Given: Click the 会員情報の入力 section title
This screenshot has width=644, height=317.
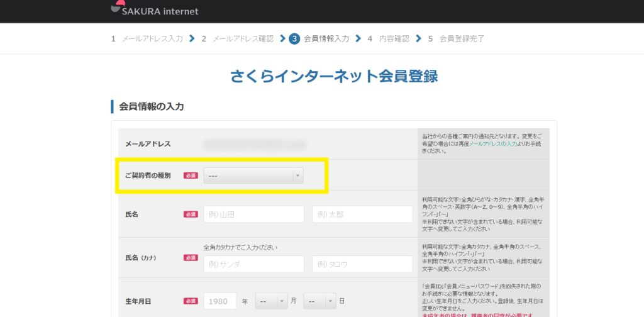Looking at the screenshot, I should (151, 107).
